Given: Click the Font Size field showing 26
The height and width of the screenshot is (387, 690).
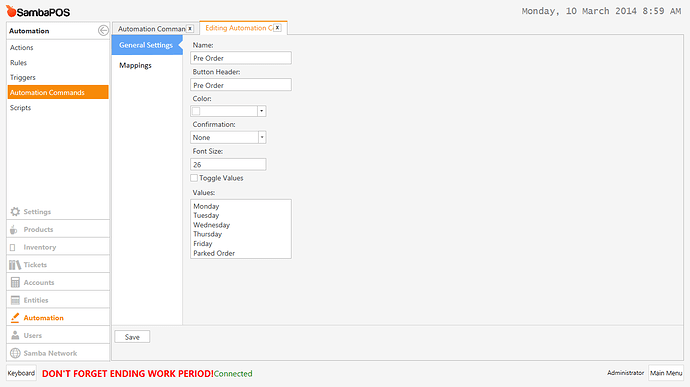Looking at the screenshot, I should click(228, 164).
